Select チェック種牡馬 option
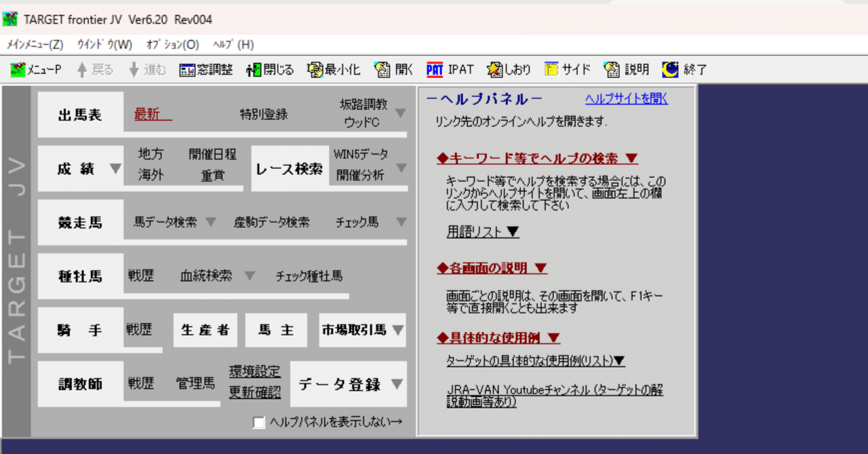 [309, 276]
